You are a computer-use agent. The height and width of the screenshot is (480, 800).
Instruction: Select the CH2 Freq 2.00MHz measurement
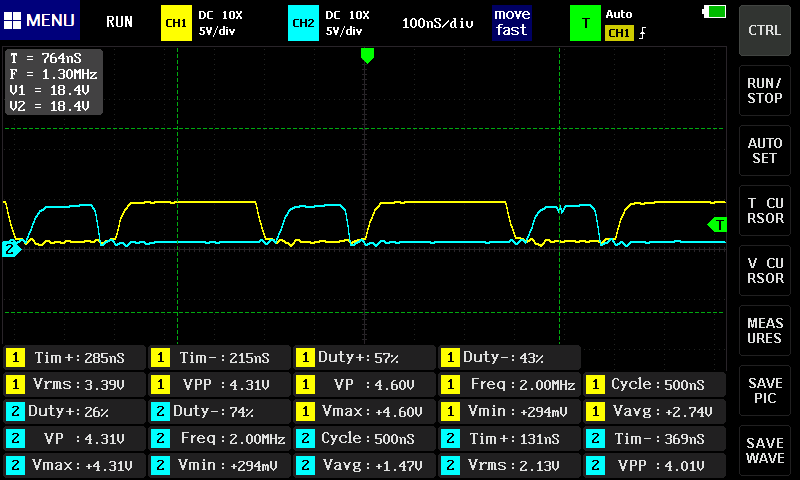click(219, 438)
